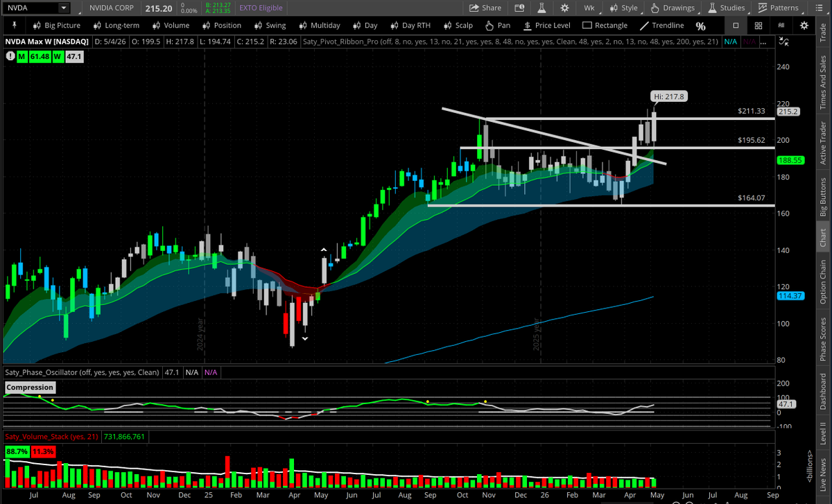Click the Hi: 217.8 price bubble
Viewport: 832px width, 504px height.
coord(668,97)
